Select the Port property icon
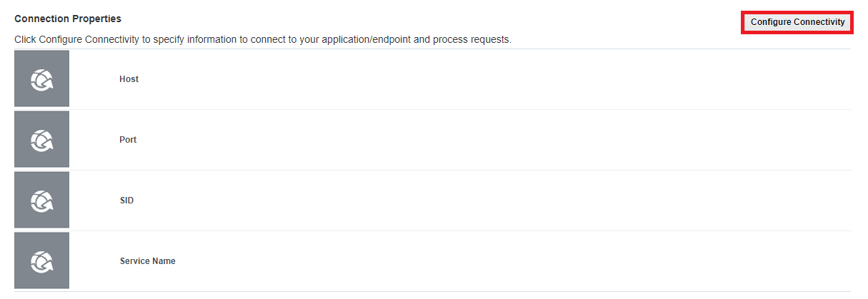The image size is (868, 299). (x=42, y=140)
